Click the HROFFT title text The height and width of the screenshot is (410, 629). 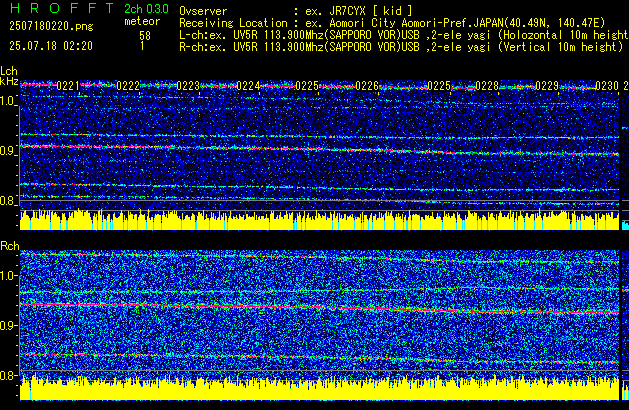(62, 8)
